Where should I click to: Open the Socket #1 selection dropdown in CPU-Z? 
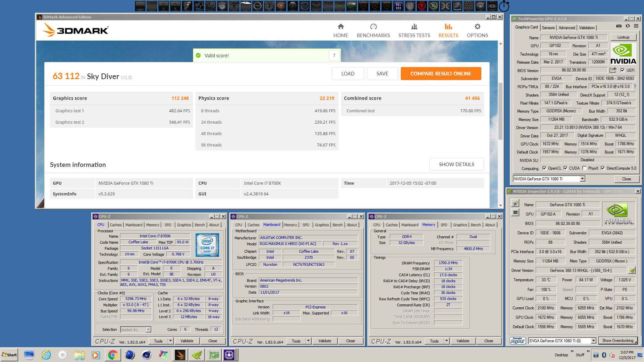pyautogui.click(x=148, y=330)
